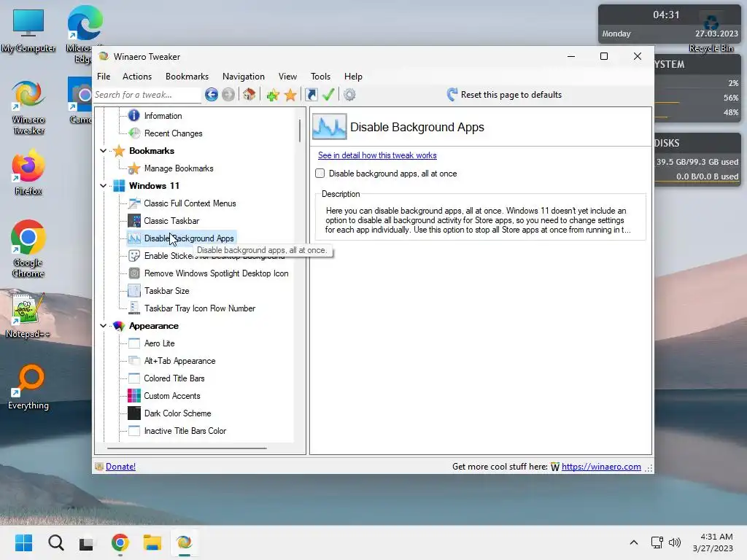
Task: Open Everything desktop shortcut
Action: [28, 386]
